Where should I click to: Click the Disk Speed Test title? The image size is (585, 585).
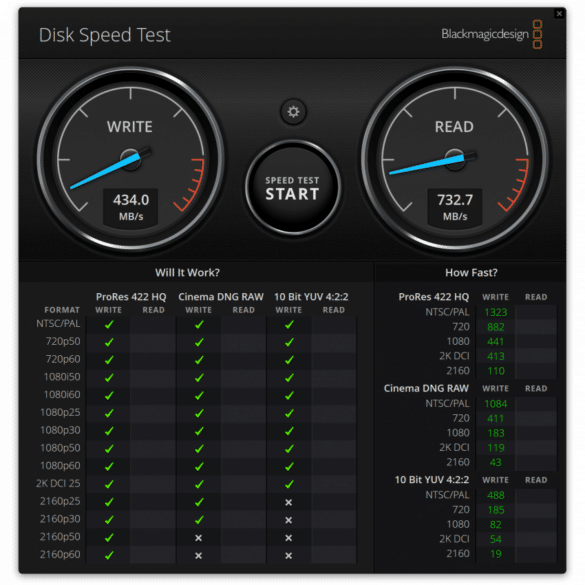[104, 35]
